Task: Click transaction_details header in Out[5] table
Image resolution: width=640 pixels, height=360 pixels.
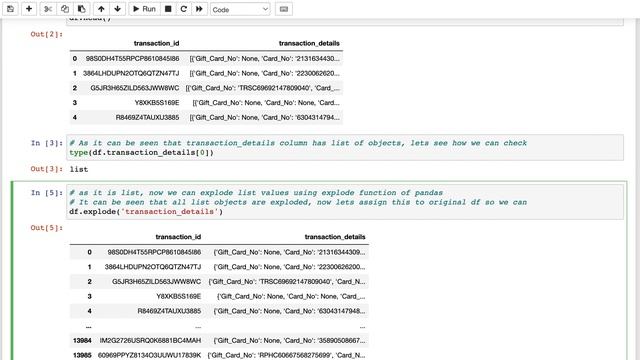Action: coord(335,237)
